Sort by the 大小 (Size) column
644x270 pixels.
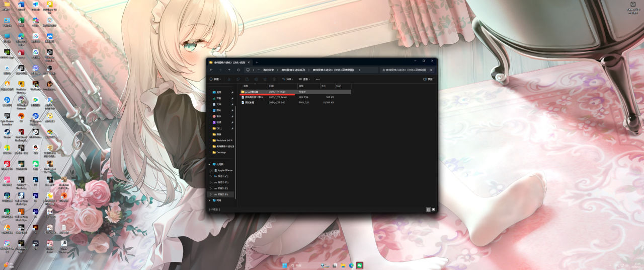coord(324,86)
